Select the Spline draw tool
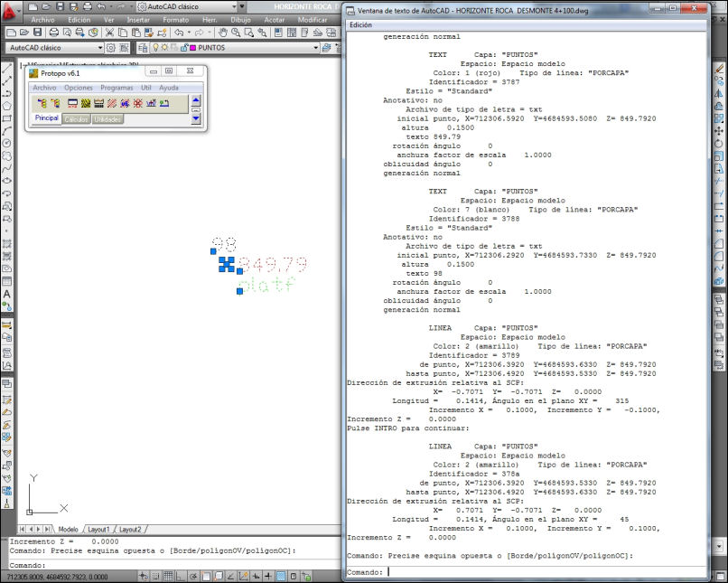 pos(7,169)
